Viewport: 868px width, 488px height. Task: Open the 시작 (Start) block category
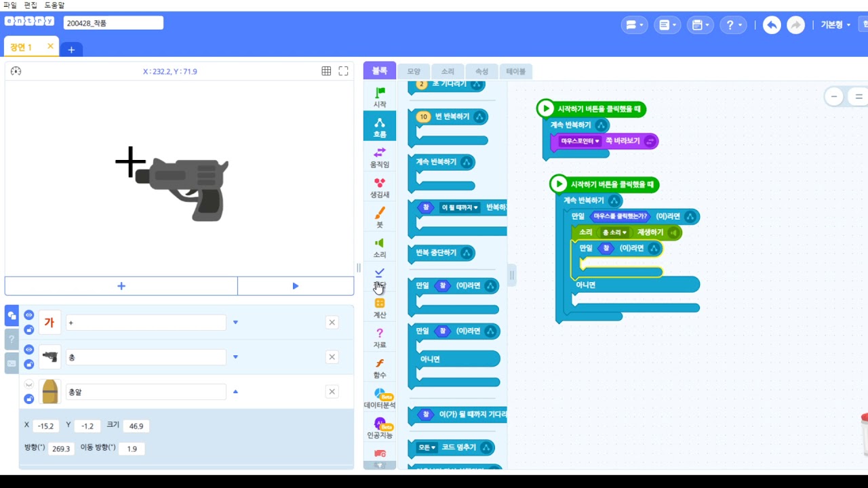[380, 96]
